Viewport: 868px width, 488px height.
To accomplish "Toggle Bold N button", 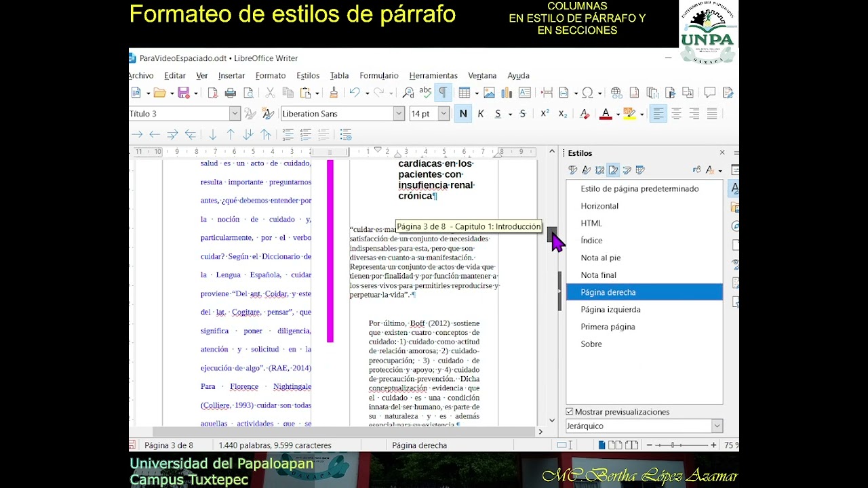I will (463, 114).
